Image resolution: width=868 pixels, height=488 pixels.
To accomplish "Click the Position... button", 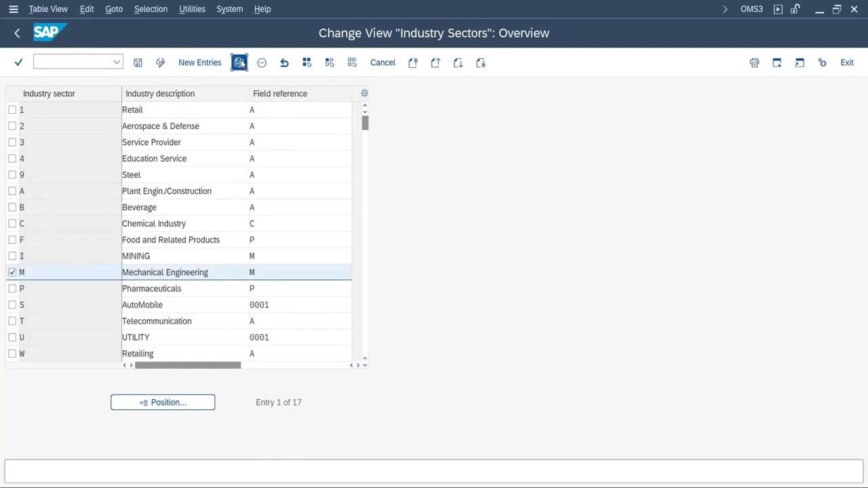I will point(163,403).
